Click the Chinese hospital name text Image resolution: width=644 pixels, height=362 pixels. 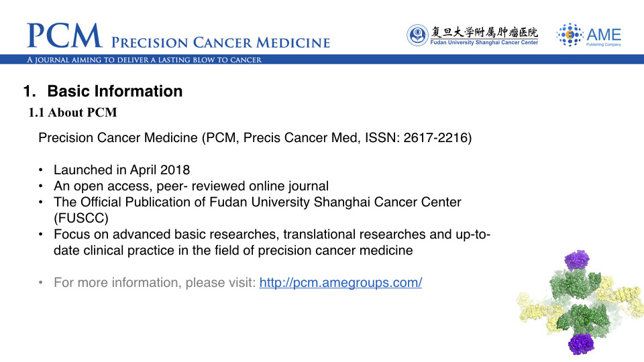point(484,32)
